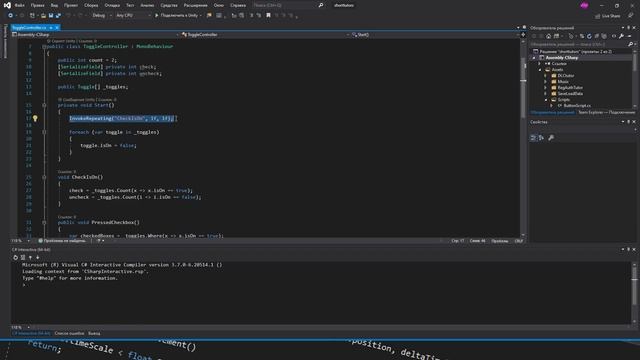Open the Справка menu
Screen dimensions: 640x360
click(x=238, y=5)
